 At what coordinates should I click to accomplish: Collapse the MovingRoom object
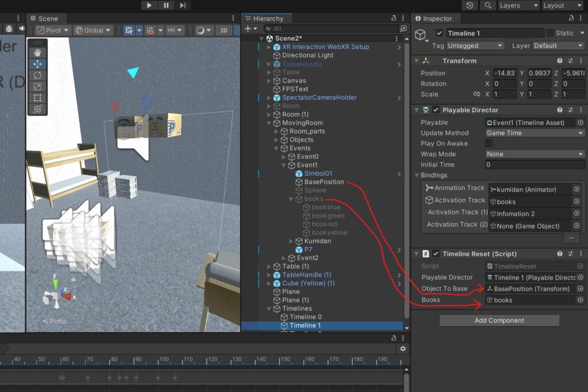269,123
